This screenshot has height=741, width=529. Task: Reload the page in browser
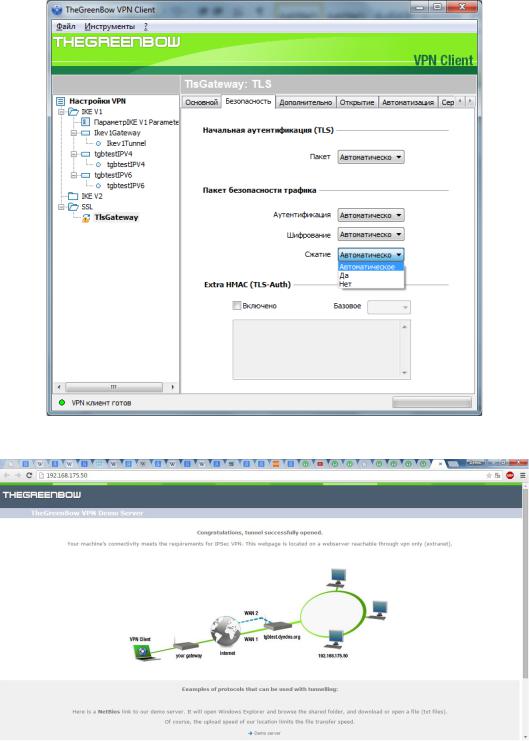29,475
